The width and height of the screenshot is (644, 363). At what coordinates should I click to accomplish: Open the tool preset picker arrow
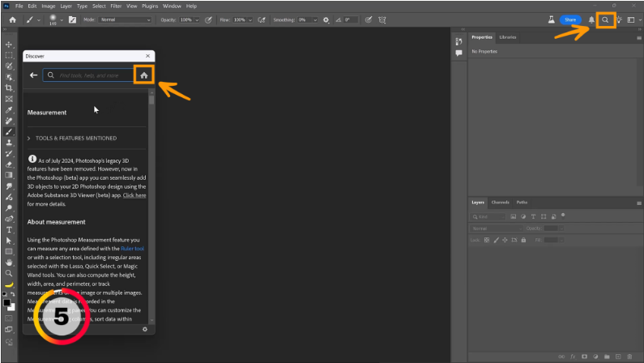(39, 19)
